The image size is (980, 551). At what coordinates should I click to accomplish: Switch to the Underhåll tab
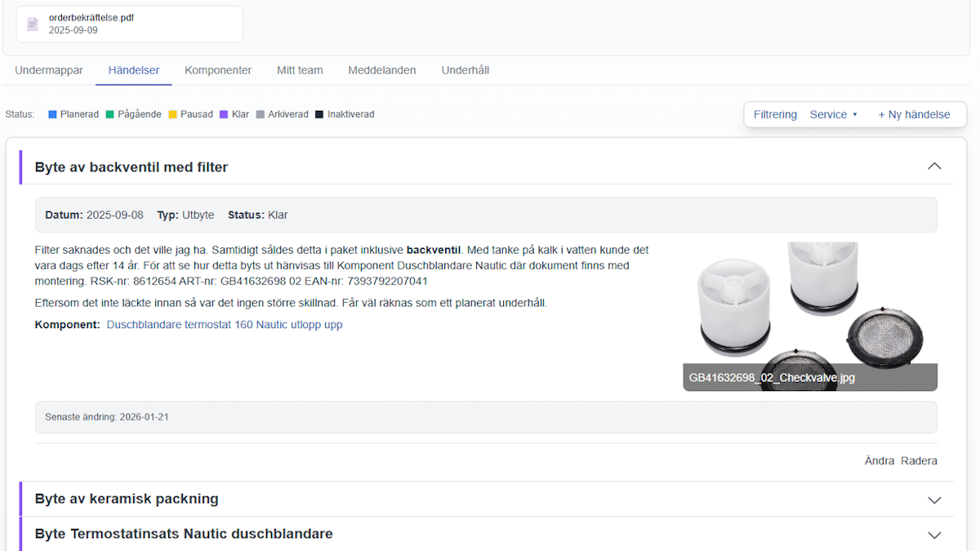[465, 70]
